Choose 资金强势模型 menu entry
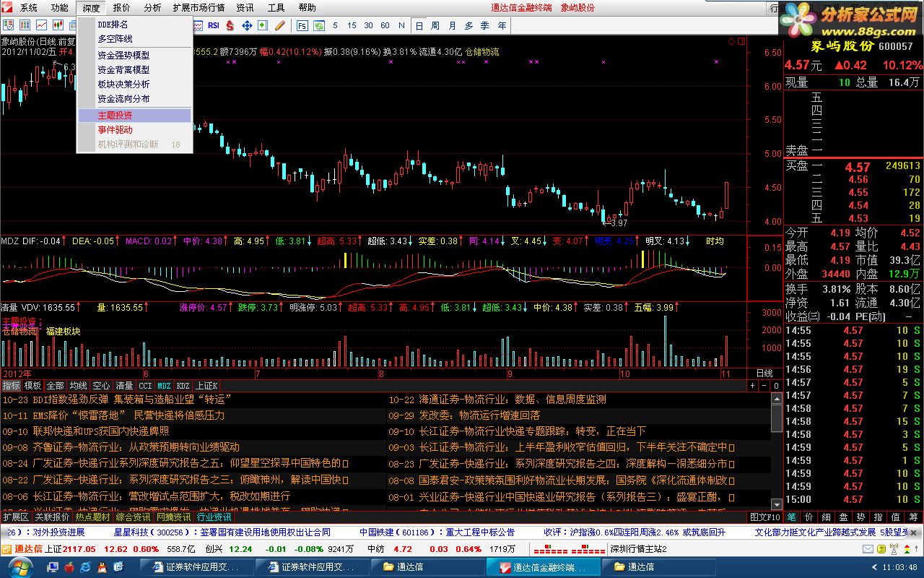The height and width of the screenshot is (578, 924). point(134,56)
